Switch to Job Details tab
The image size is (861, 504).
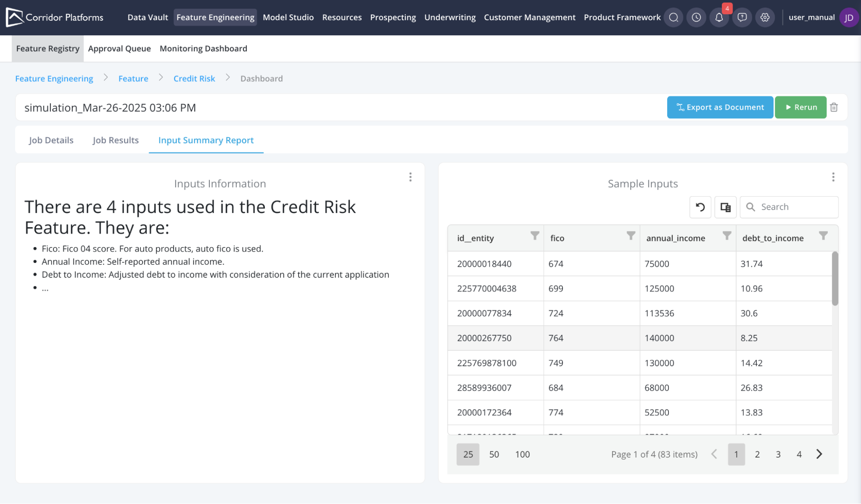pyautogui.click(x=51, y=140)
